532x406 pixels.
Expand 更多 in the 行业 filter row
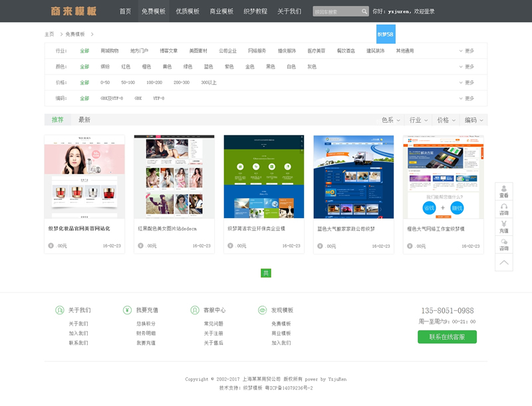coord(466,51)
